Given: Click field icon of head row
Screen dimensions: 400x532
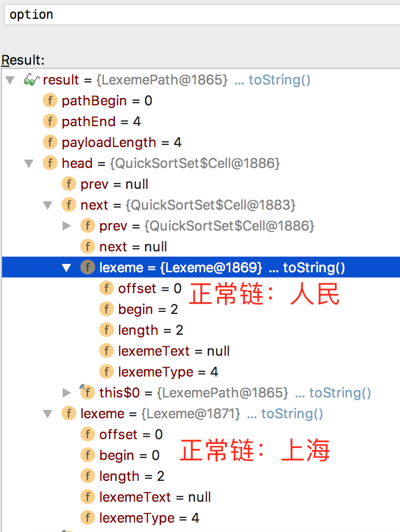Looking at the screenshot, I should click(x=50, y=163).
